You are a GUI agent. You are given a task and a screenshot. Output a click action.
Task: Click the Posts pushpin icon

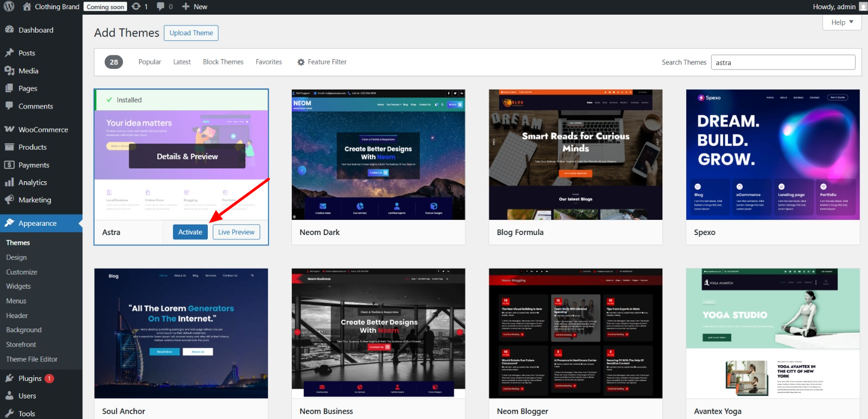[9, 53]
